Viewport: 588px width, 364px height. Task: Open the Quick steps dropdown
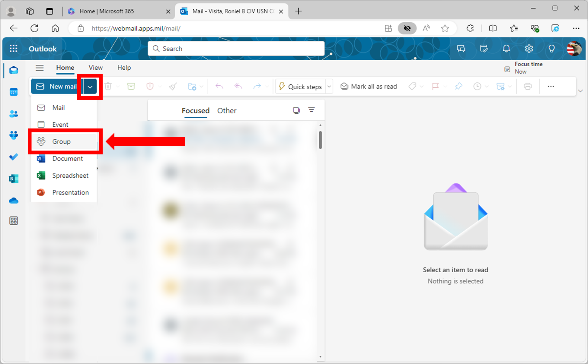tap(329, 86)
